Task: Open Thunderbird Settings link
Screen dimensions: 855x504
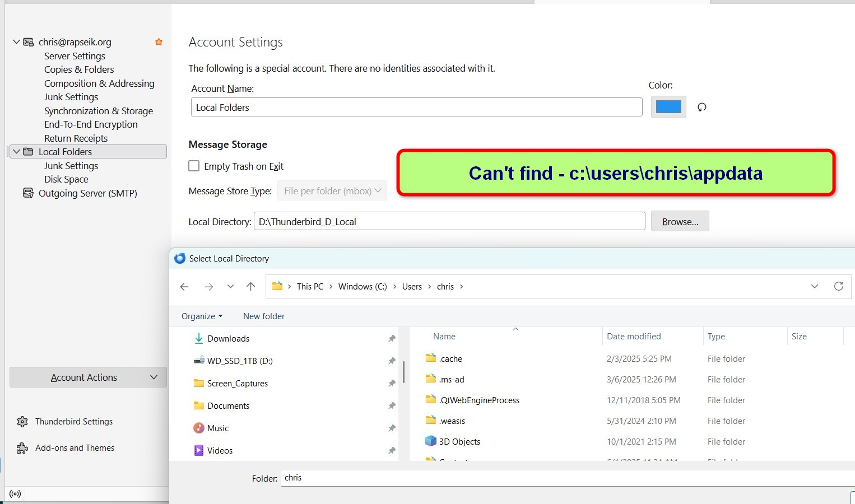Action: 74,422
